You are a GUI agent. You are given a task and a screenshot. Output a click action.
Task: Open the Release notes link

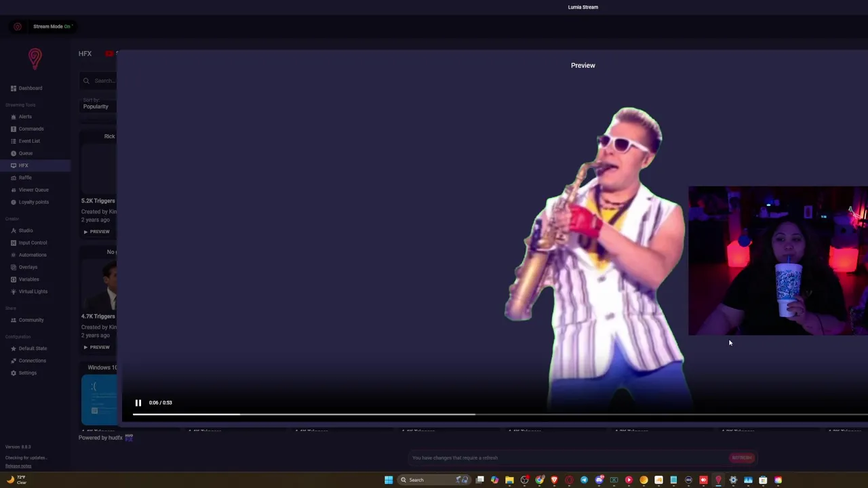pos(18,466)
